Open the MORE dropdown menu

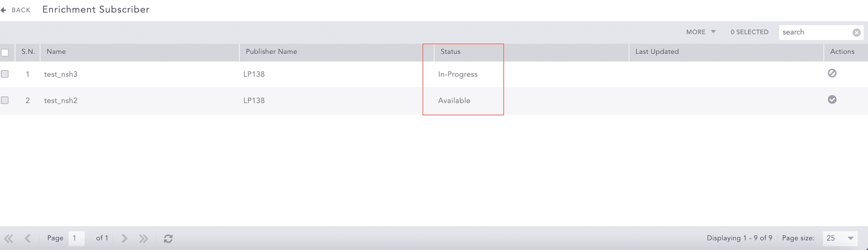tap(700, 32)
